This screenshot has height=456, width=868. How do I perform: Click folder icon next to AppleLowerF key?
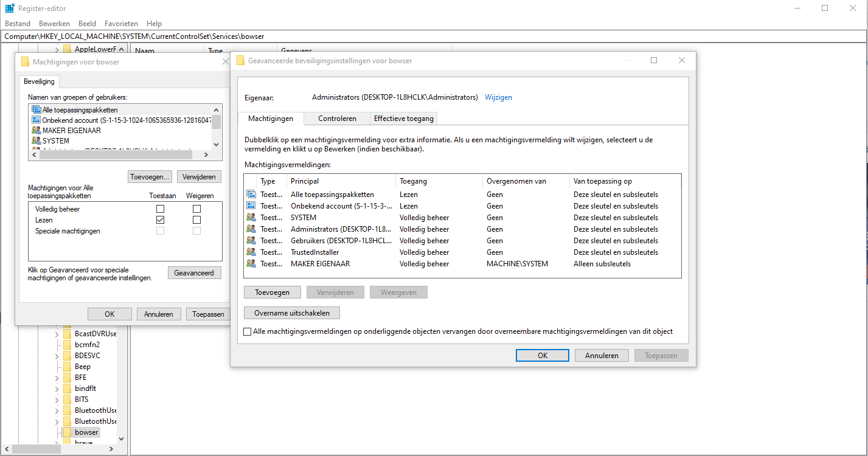pyautogui.click(x=68, y=49)
